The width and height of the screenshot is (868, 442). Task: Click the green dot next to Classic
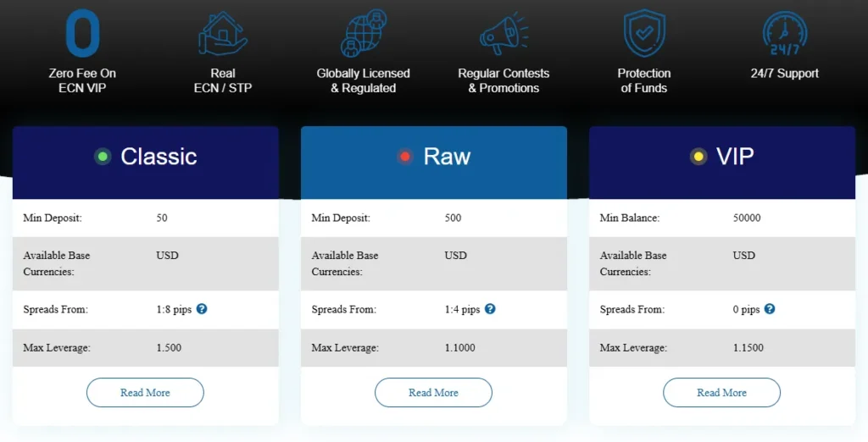point(103,157)
